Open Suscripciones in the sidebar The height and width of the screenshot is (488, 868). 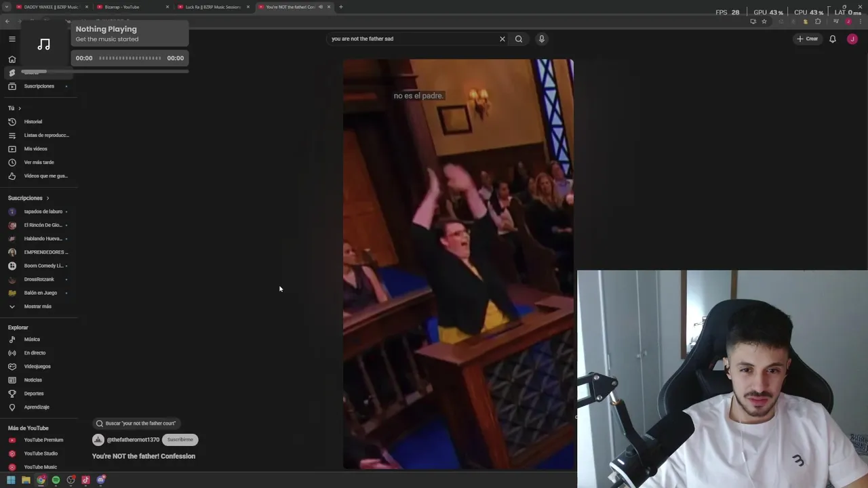pyautogui.click(x=39, y=86)
